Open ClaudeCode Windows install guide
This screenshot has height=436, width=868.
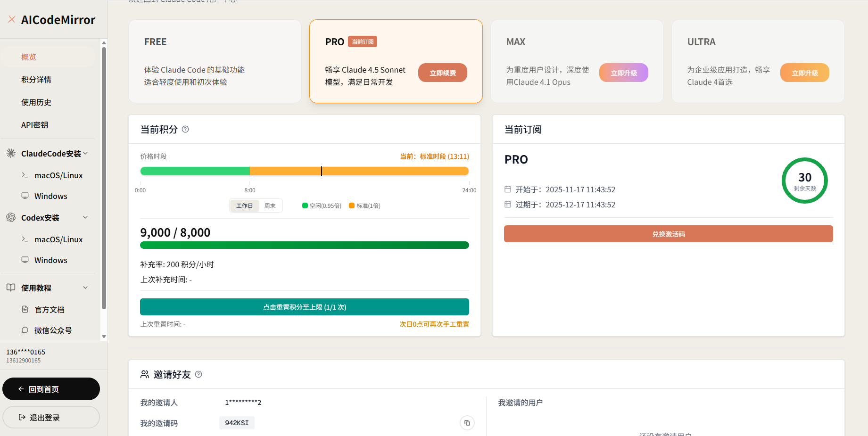click(x=52, y=196)
